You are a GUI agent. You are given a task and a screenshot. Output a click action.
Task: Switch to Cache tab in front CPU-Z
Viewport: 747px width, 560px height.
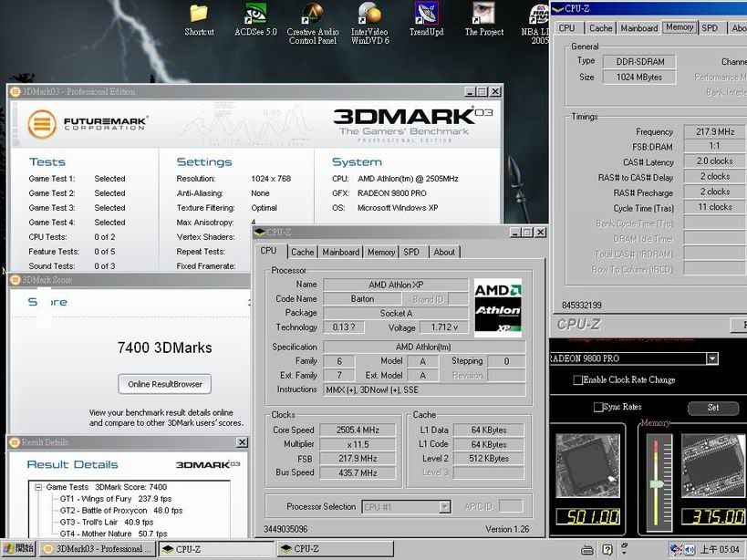point(303,252)
